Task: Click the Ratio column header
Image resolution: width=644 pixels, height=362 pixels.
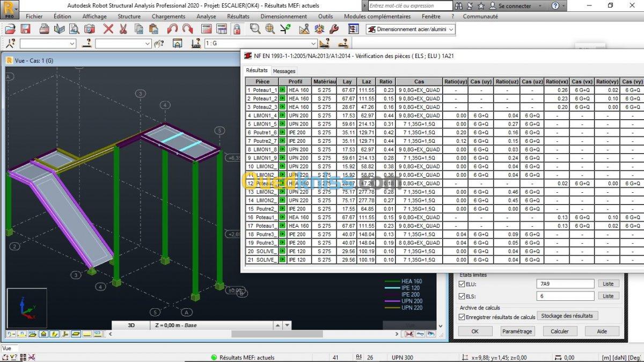Action: (386, 82)
